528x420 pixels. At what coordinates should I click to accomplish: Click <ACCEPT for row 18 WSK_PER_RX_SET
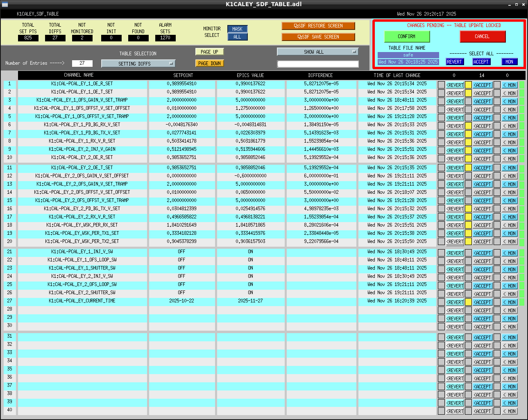483,225
